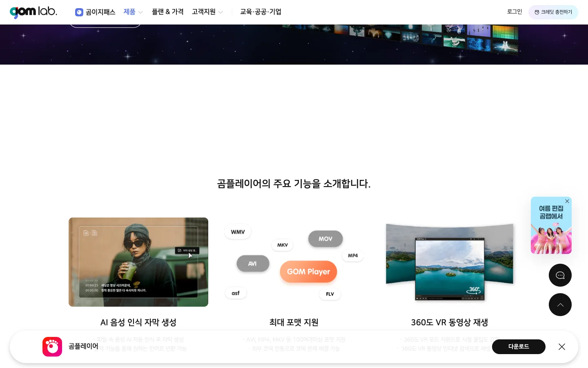588x368 pixels.
Task: Click the 곰이지패스 blue icon
Action: click(x=79, y=12)
